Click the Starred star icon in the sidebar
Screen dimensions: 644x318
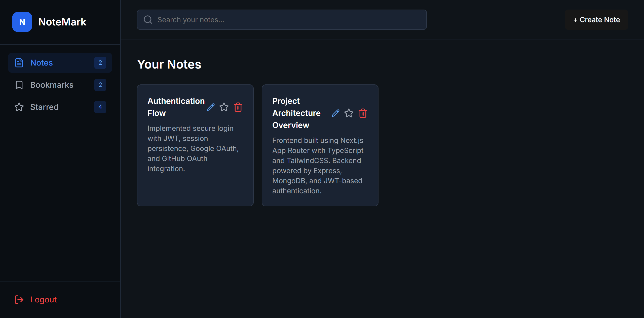(x=19, y=107)
